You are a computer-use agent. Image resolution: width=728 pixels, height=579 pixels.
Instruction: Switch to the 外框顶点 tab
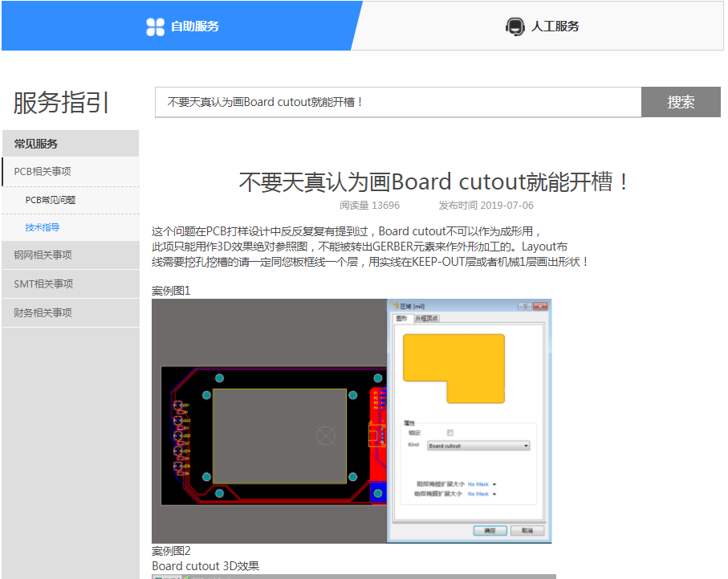[426, 319]
